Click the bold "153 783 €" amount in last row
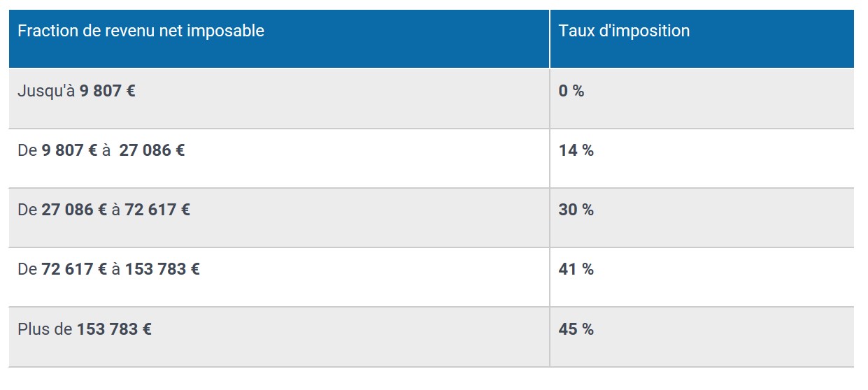 pyautogui.click(x=114, y=328)
